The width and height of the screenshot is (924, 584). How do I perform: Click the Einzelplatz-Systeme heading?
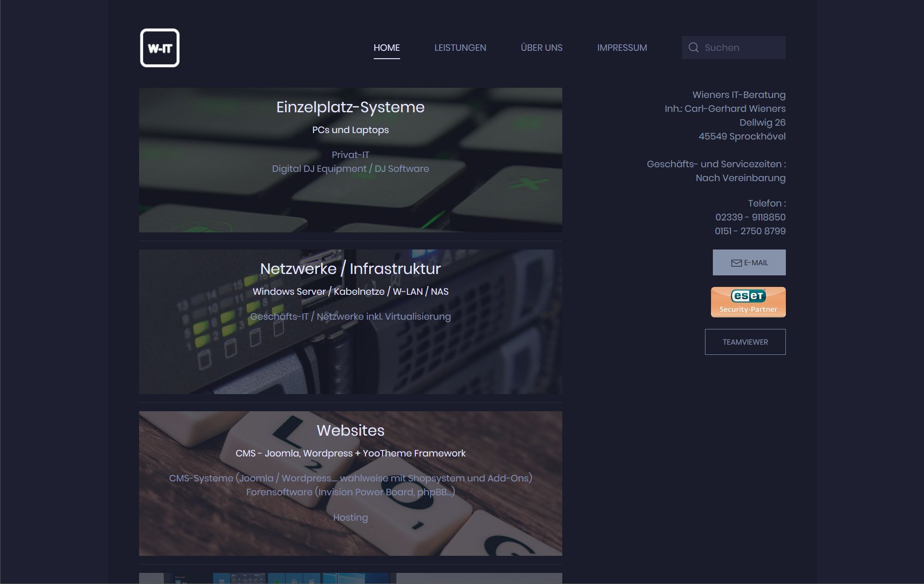351,107
